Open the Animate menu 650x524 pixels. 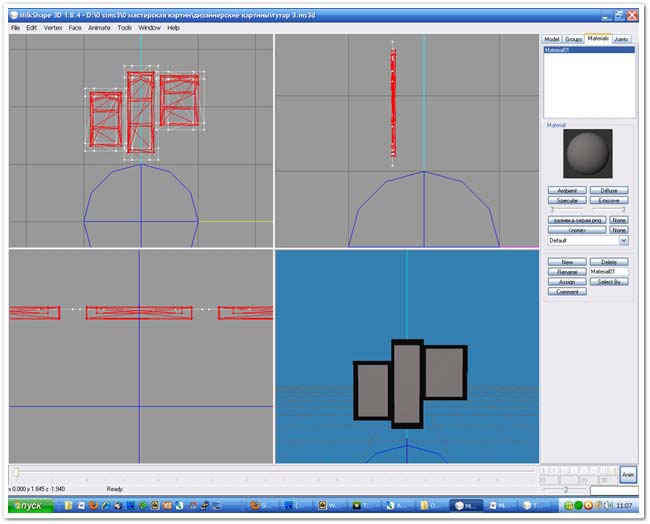pyautogui.click(x=99, y=28)
